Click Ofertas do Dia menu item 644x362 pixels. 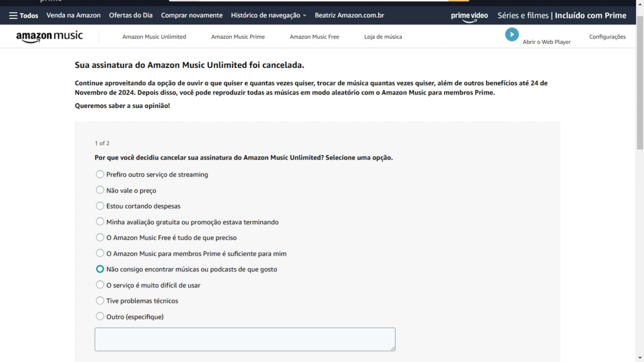pos(131,15)
